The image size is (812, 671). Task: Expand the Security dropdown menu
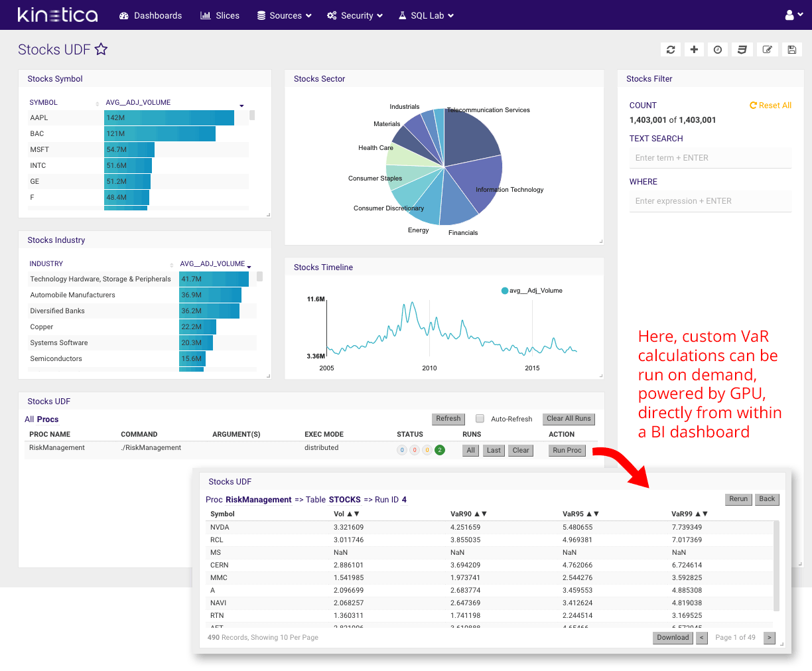click(x=355, y=15)
